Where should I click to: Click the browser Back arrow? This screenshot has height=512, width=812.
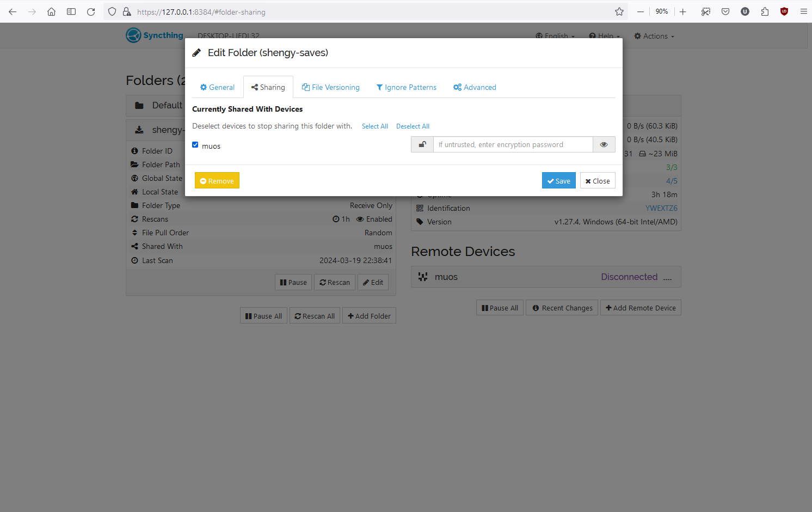point(13,11)
